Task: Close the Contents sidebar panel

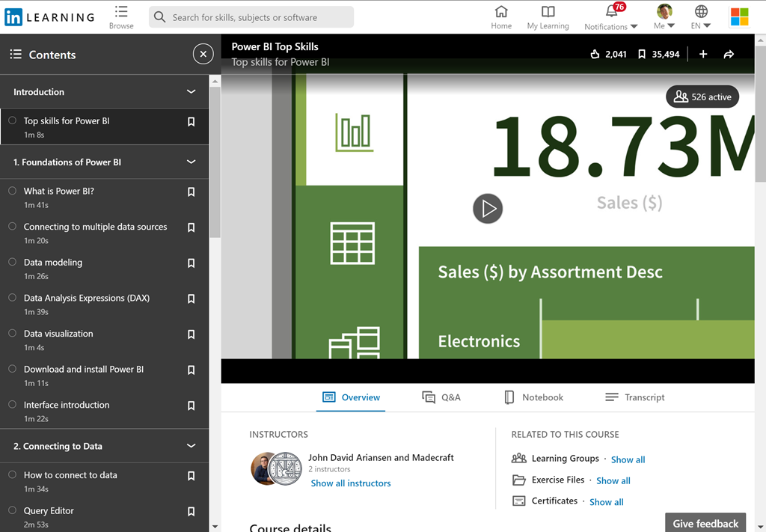Action: pyautogui.click(x=203, y=54)
